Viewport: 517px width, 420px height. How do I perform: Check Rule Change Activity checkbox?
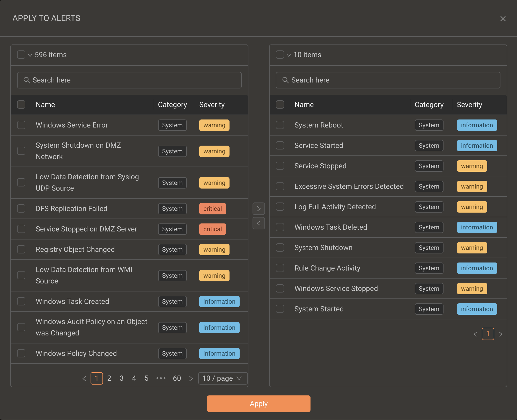pos(280,268)
